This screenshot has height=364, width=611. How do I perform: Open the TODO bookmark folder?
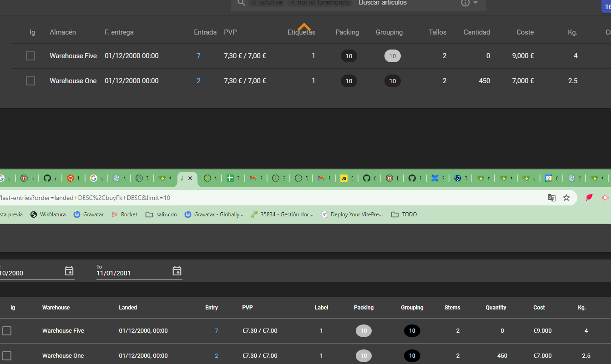tap(404, 214)
